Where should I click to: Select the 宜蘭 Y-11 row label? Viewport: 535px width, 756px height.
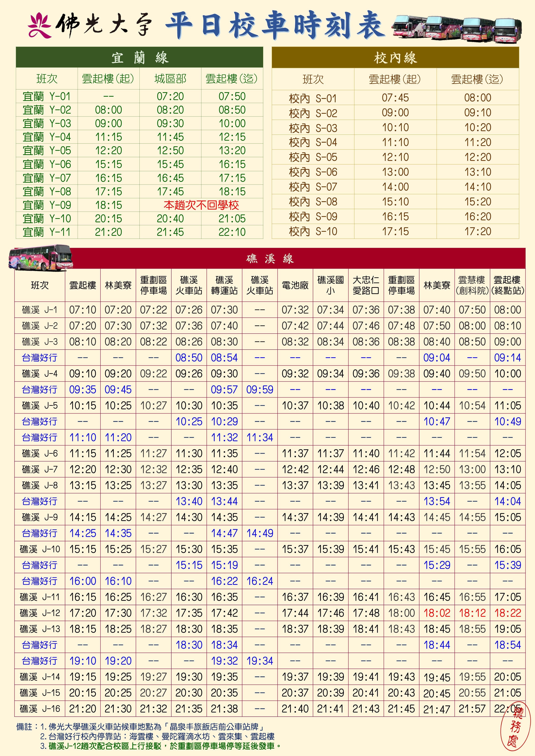tap(47, 232)
